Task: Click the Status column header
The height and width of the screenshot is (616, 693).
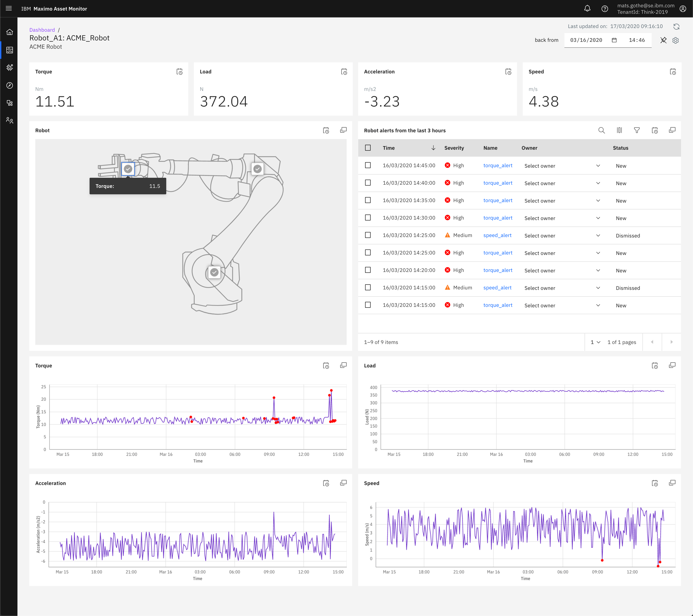Action: tap(620, 148)
